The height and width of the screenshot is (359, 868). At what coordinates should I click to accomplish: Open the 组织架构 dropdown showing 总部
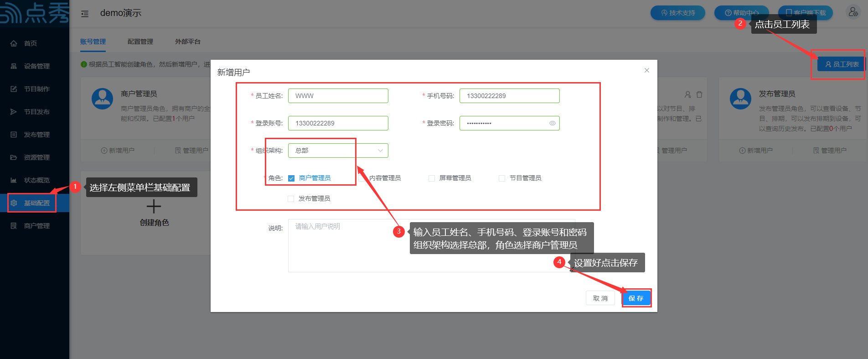(338, 151)
